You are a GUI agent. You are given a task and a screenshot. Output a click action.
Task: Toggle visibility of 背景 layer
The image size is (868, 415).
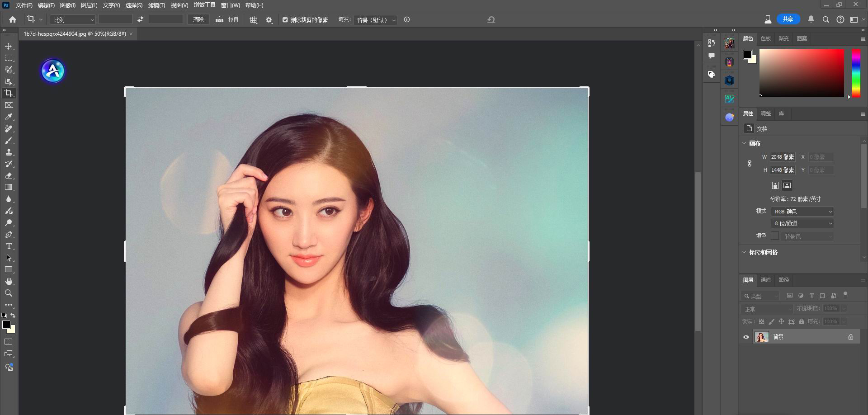(x=746, y=337)
